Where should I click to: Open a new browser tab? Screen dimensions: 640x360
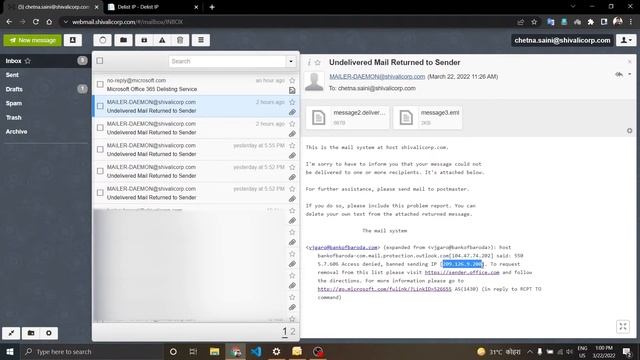(x=212, y=7)
